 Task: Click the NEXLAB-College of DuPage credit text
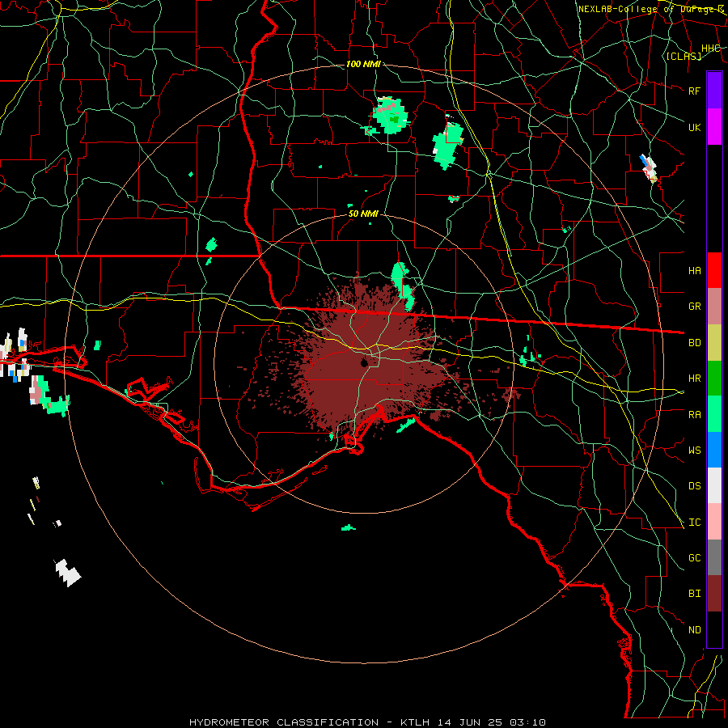pyautogui.click(x=650, y=9)
